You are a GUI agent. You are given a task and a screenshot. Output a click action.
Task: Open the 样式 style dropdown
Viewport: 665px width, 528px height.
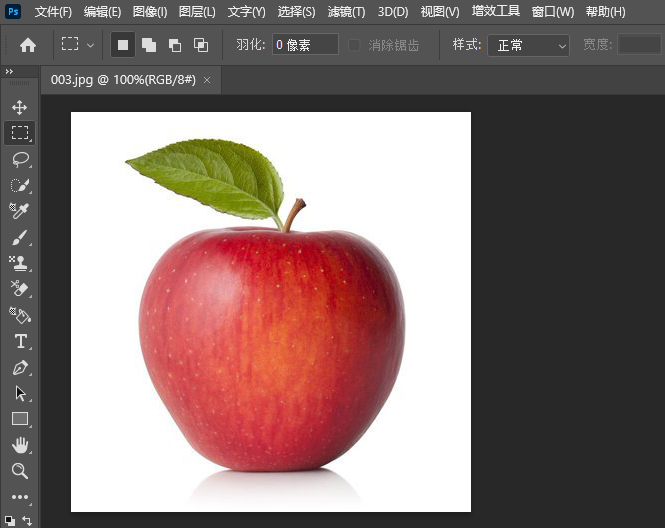pos(528,45)
